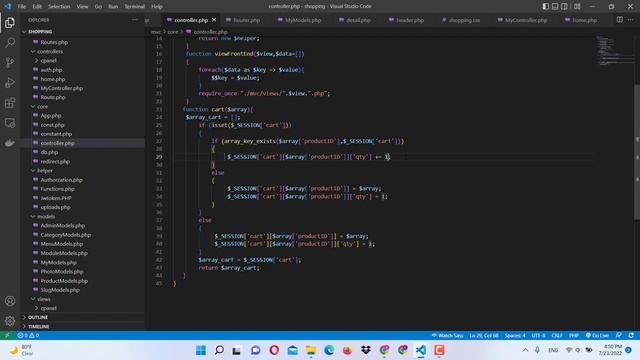Open ProductModels.php in the explorer

point(64,281)
